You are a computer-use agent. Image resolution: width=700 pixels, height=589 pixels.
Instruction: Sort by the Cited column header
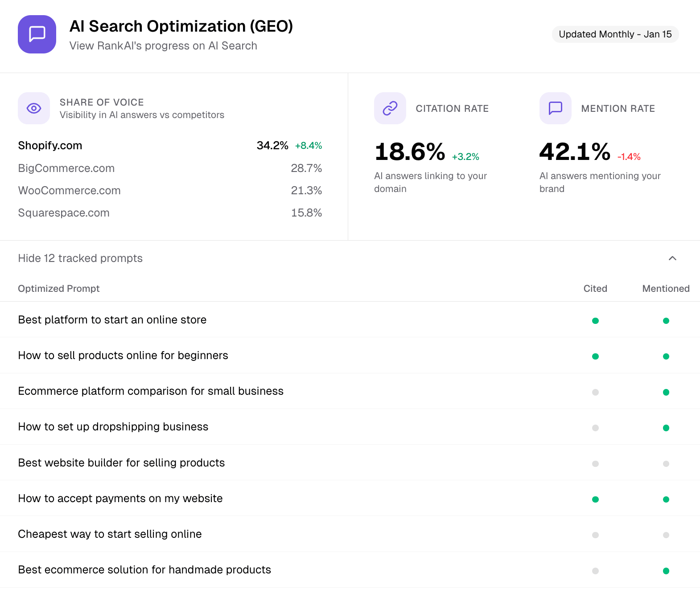595,289
